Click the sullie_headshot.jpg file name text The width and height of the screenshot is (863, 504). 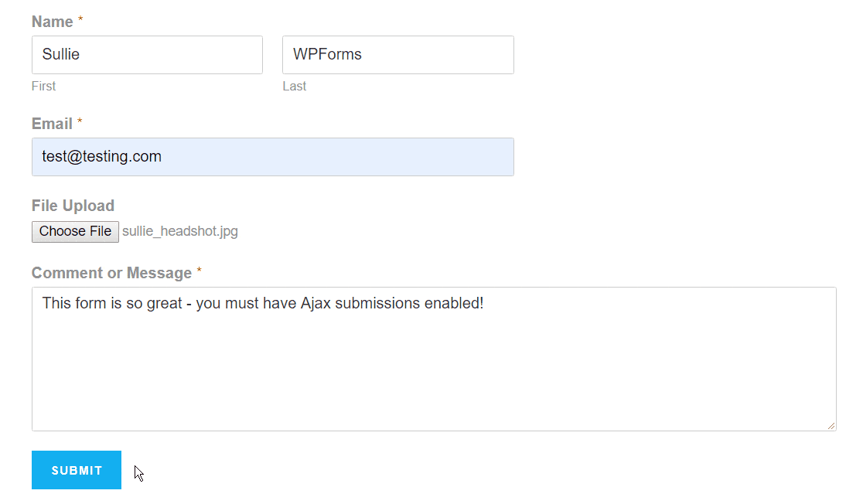click(180, 232)
